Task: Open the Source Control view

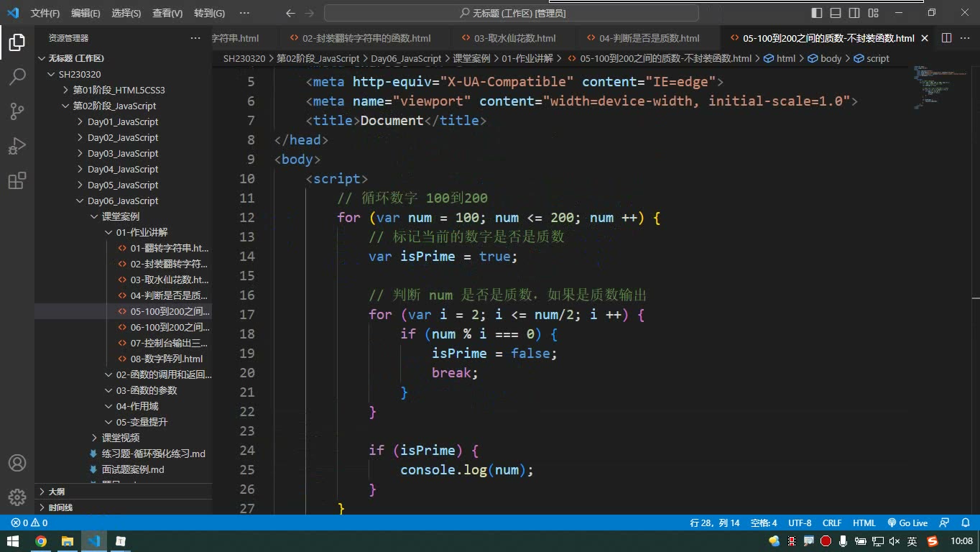Action: coord(17,111)
